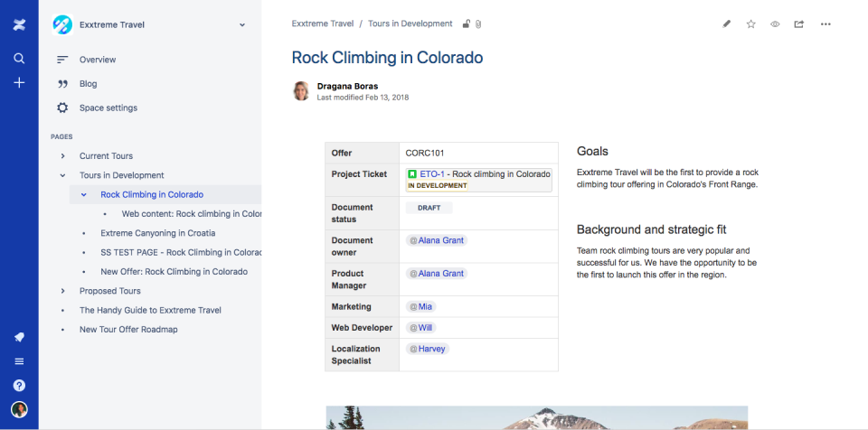Expand the Current Tours tree item
This screenshot has height=430, width=868.
(62, 156)
